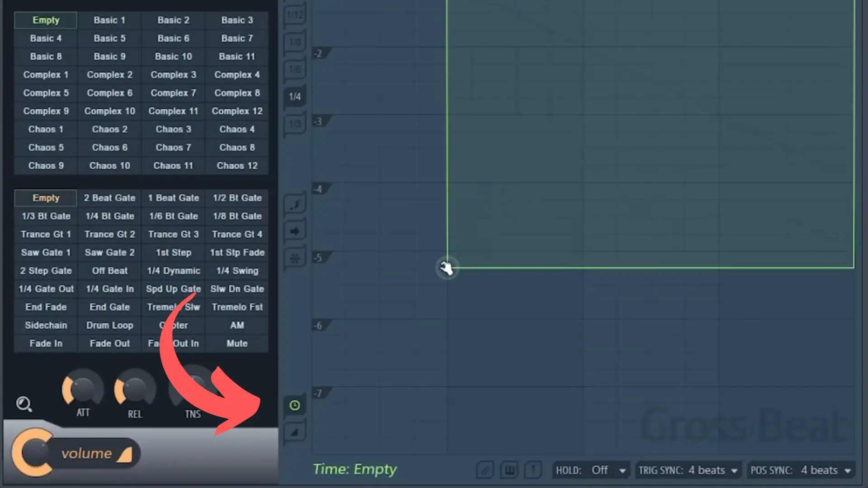Image resolution: width=868 pixels, height=488 pixels.
Task: Click the clock icon for the time envelope
Action: (x=295, y=405)
